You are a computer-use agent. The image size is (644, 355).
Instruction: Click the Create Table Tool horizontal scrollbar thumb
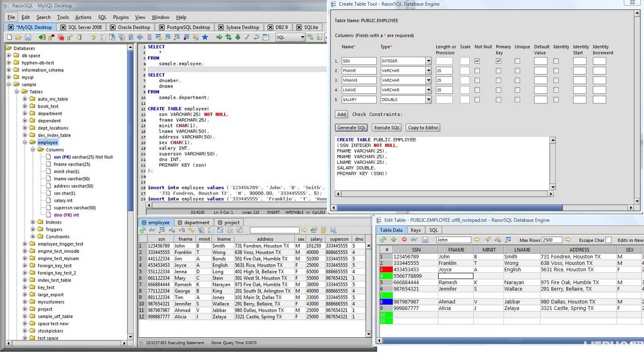pos(450,208)
